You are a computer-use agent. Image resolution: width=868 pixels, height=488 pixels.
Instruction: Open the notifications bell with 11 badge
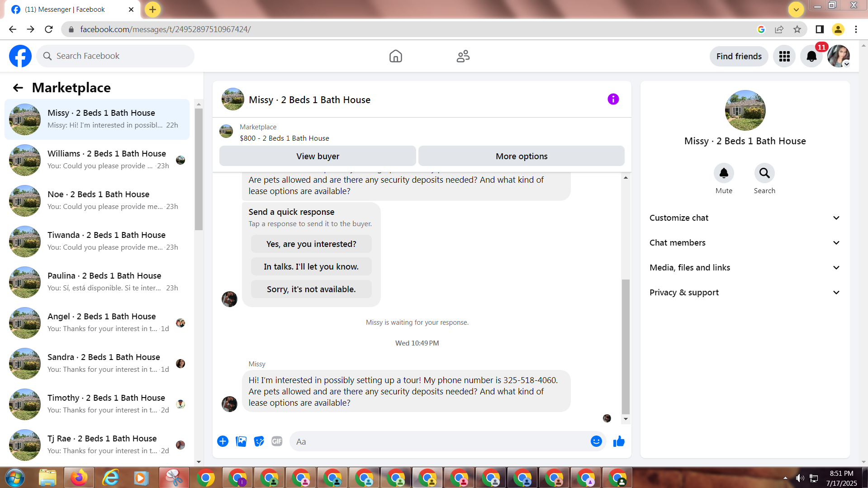(811, 57)
